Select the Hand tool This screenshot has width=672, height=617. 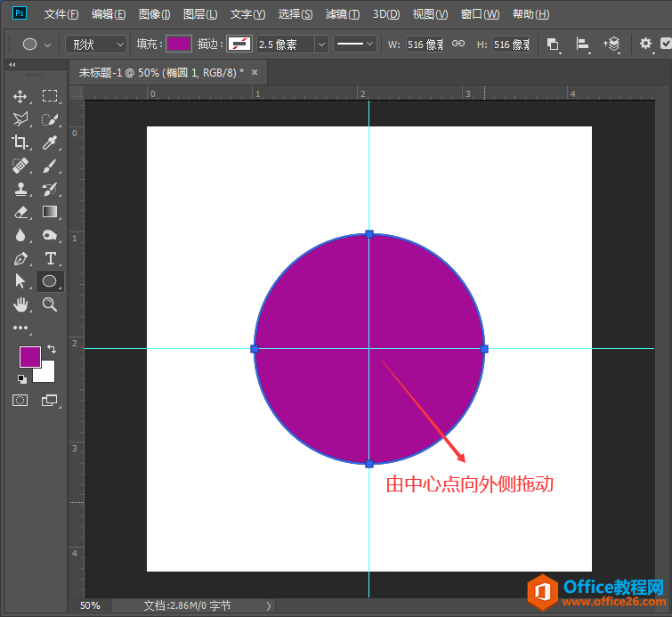point(20,304)
